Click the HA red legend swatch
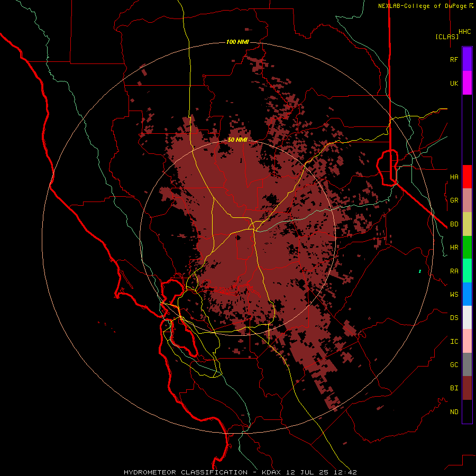The width and height of the screenshot is (476, 476). pos(467,177)
